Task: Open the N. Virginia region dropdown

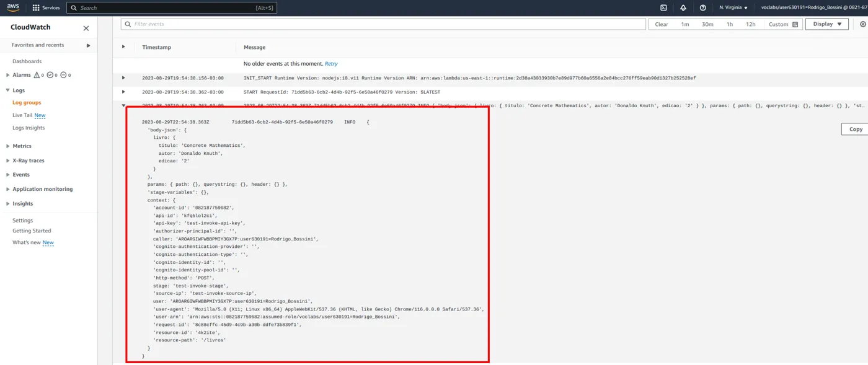Action: tap(733, 8)
